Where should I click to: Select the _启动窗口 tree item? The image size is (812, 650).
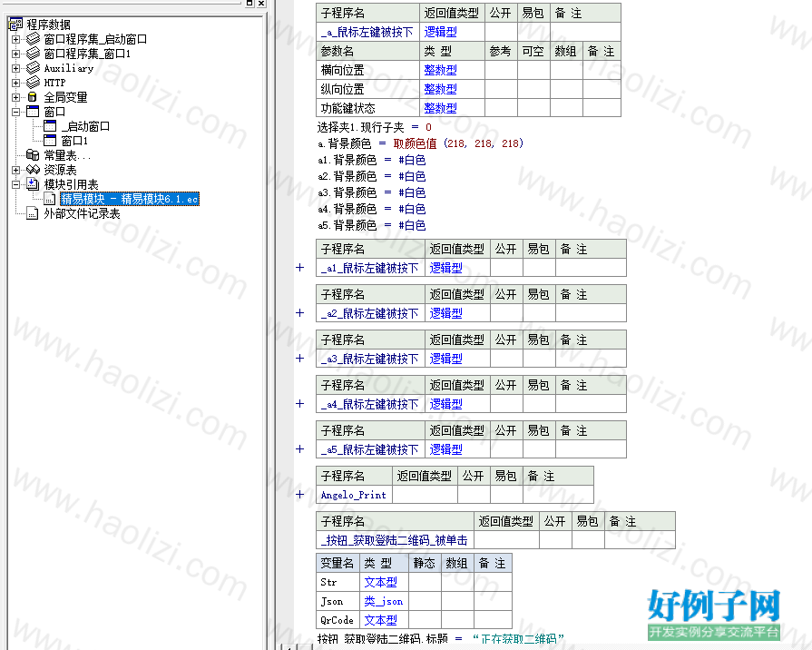[x=85, y=126]
